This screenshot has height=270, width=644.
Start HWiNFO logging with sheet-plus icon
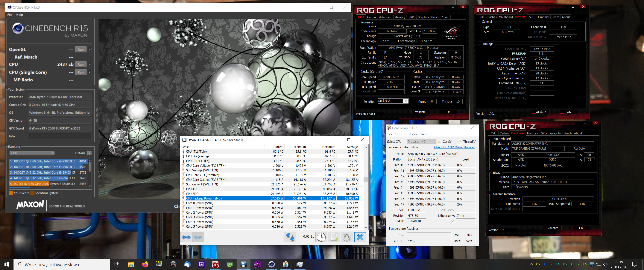coord(334,237)
